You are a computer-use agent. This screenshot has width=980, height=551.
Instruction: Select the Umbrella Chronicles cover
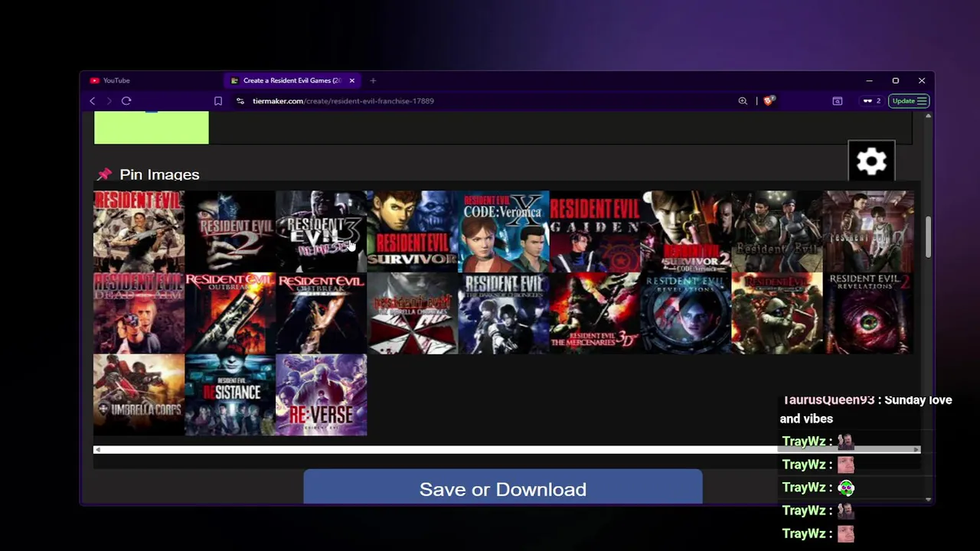[412, 313]
